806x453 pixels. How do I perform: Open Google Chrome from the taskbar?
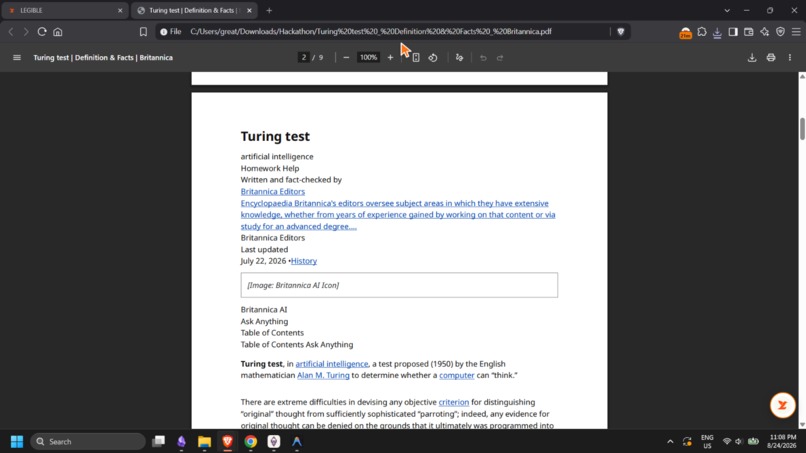[x=251, y=441]
